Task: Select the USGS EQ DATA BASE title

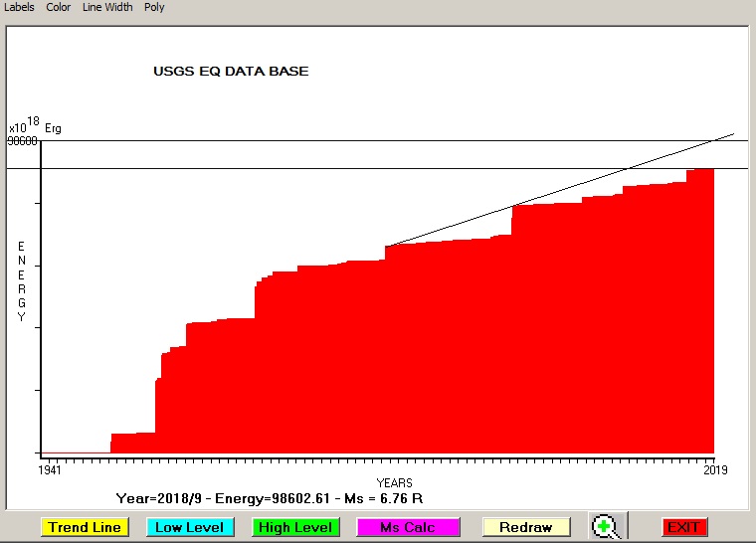Action: [231, 72]
